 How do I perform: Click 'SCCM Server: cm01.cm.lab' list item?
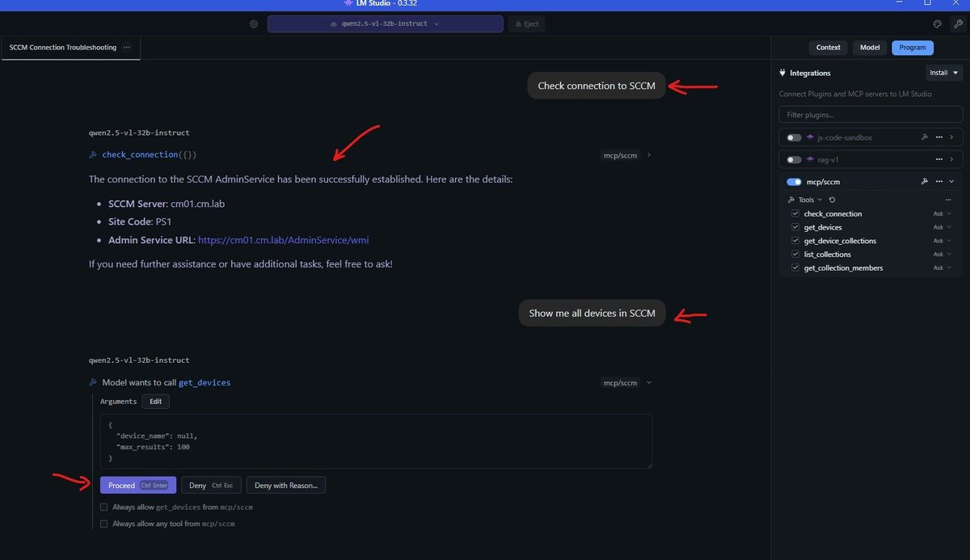[x=167, y=204]
